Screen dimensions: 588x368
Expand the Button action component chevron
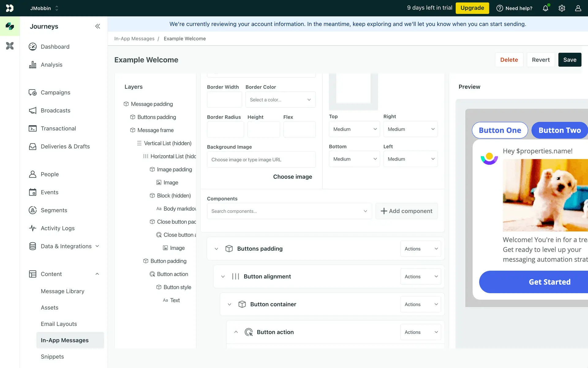click(x=236, y=332)
